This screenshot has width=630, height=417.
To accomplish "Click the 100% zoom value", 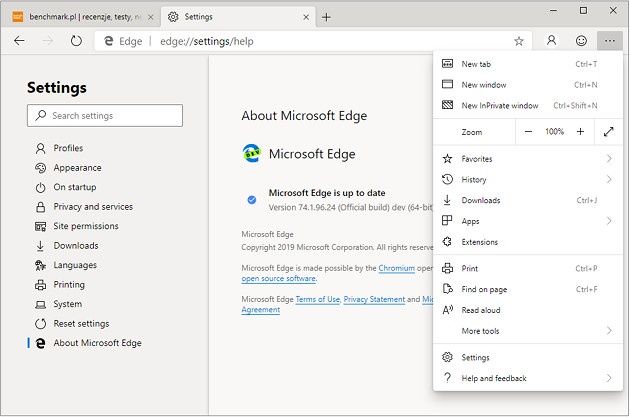I will pyautogui.click(x=554, y=132).
